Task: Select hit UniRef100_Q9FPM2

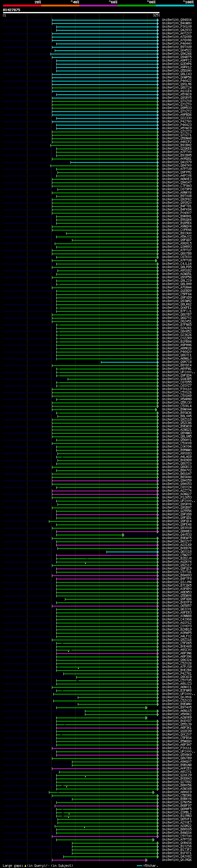Action: coord(176,172)
